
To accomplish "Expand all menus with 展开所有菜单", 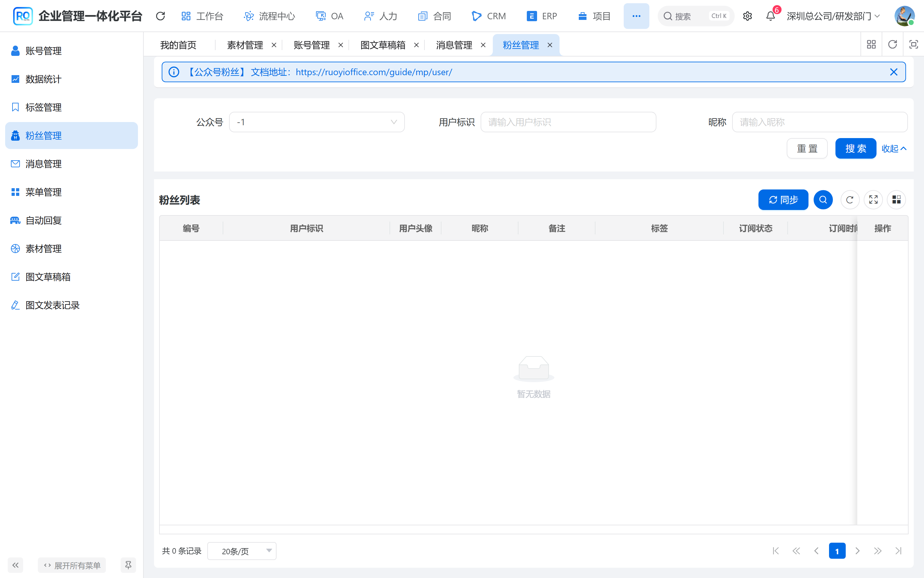I will pyautogui.click(x=72, y=565).
